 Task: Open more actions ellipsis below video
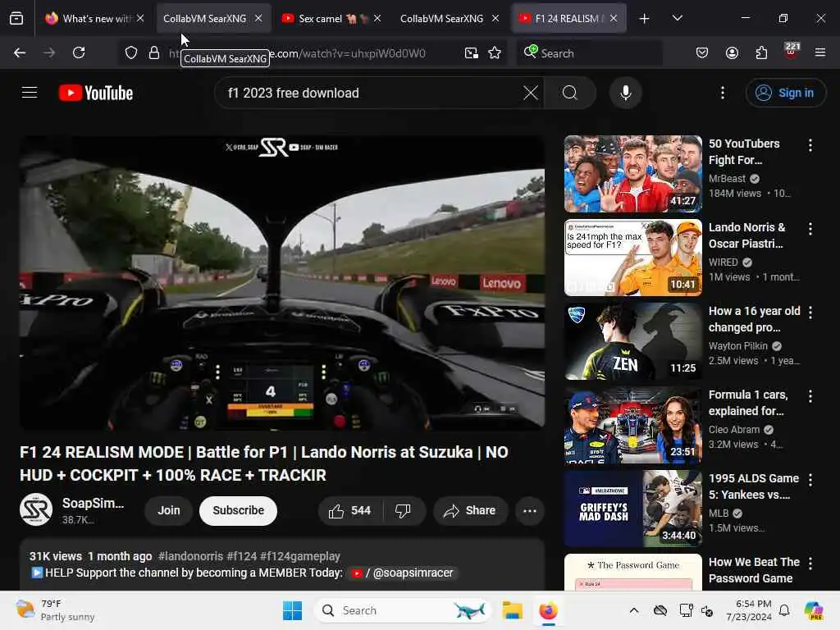(530, 511)
